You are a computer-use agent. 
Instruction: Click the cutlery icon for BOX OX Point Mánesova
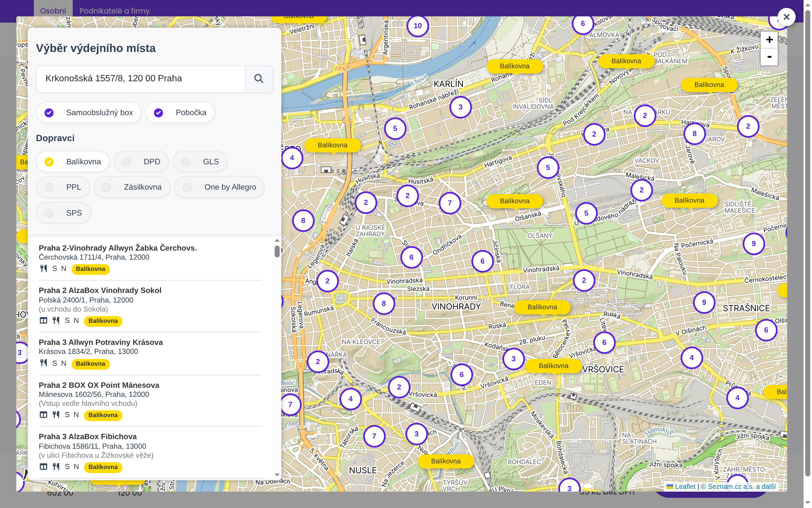(56, 415)
